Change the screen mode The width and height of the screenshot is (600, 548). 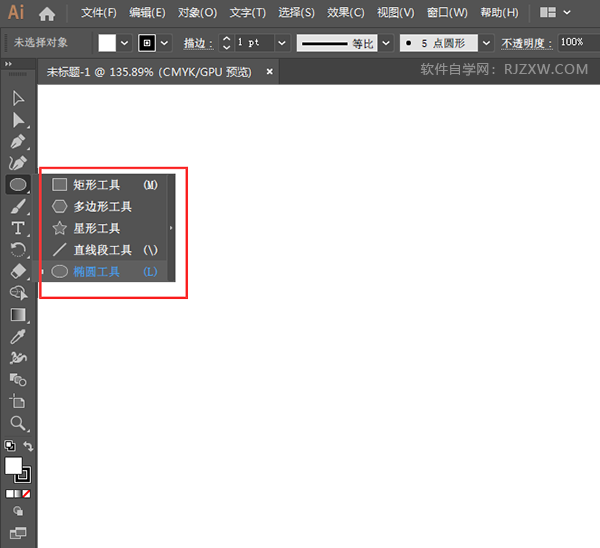click(18, 533)
